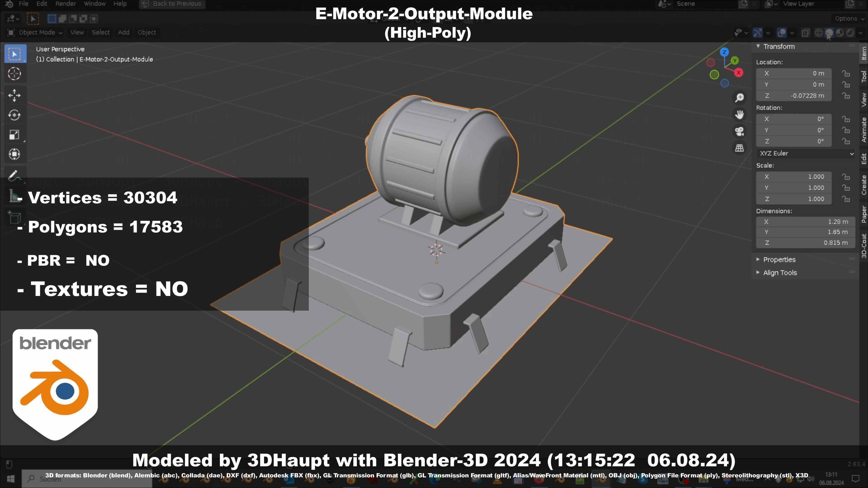Lock Location Z field

tap(846, 96)
